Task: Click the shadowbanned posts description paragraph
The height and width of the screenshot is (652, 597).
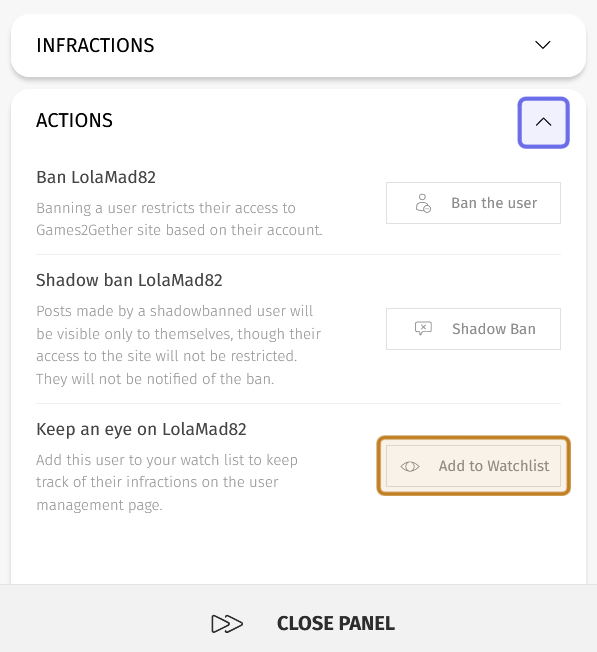Action: click(x=178, y=345)
